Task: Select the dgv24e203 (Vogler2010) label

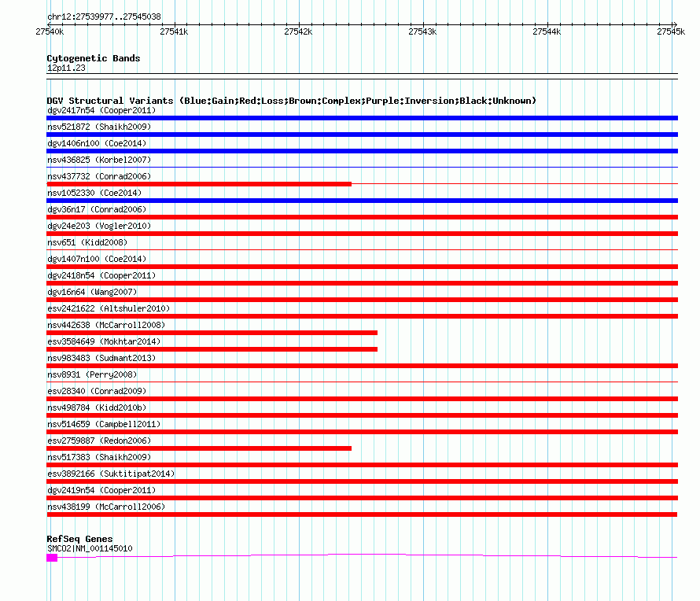Action: 99,226
